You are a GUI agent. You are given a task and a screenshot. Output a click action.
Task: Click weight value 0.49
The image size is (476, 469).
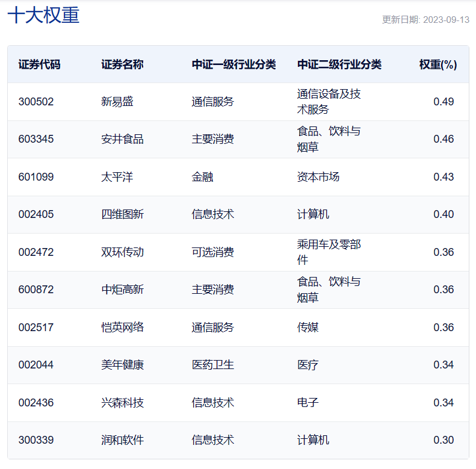[x=444, y=102]
